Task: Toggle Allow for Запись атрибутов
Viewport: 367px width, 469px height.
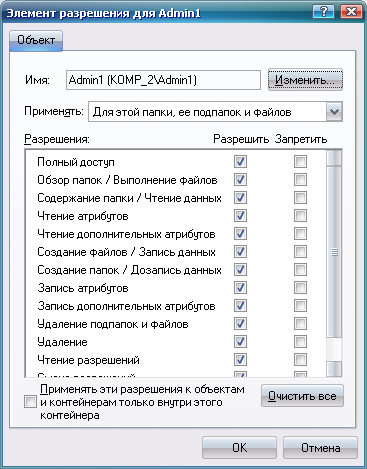Action: pyautogui.click(x=240, y=288)
